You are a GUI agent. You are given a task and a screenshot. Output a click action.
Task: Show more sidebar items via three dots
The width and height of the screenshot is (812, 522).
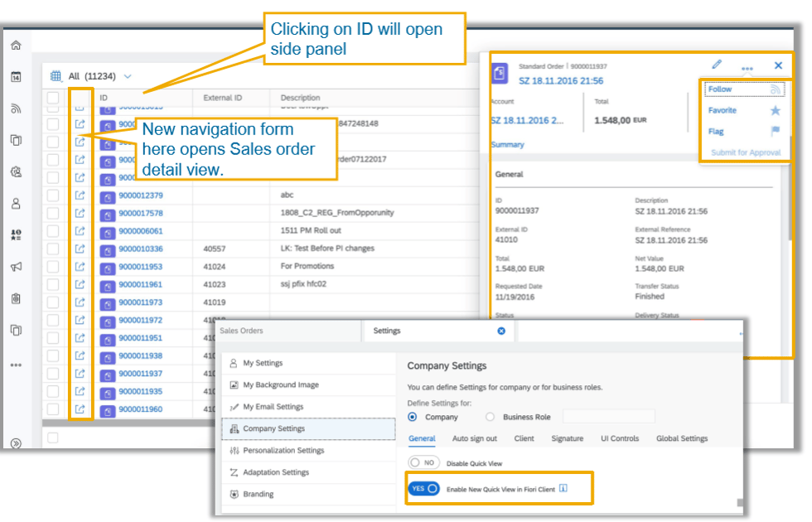coord(16,365)
